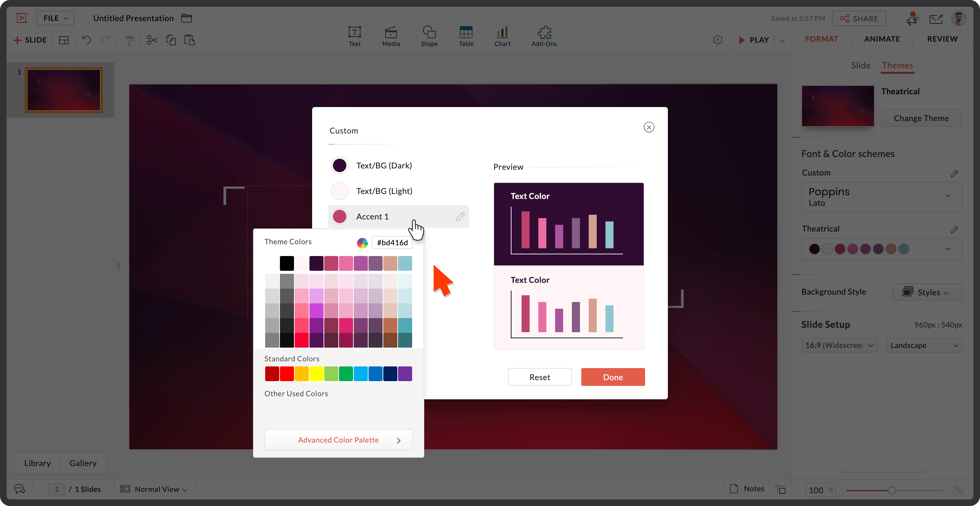
Task: Click the undo arrow icon
Action: click(x=86, y=40)
